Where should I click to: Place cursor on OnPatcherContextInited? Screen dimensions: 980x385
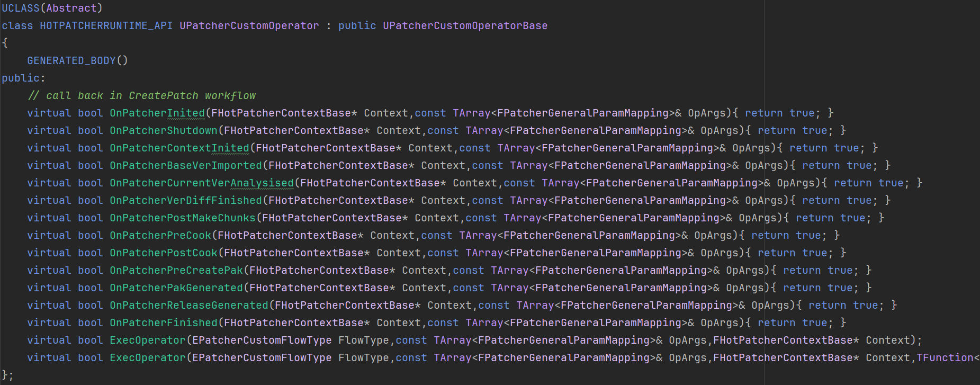coord(179,148)
